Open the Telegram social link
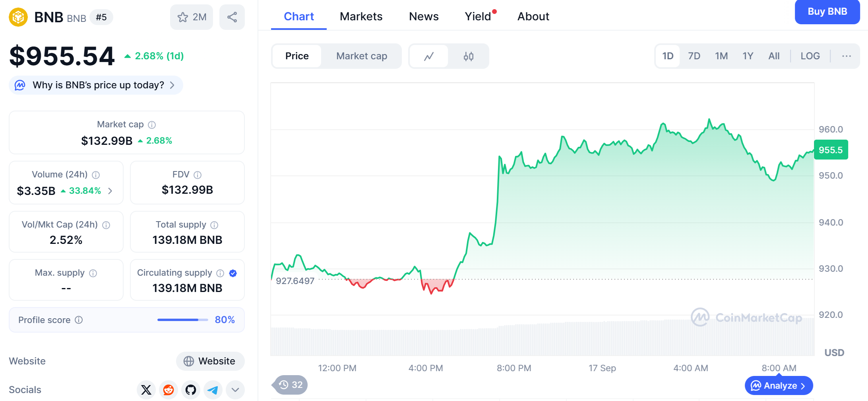The image size is (868, 401). [x=213, y=390]
